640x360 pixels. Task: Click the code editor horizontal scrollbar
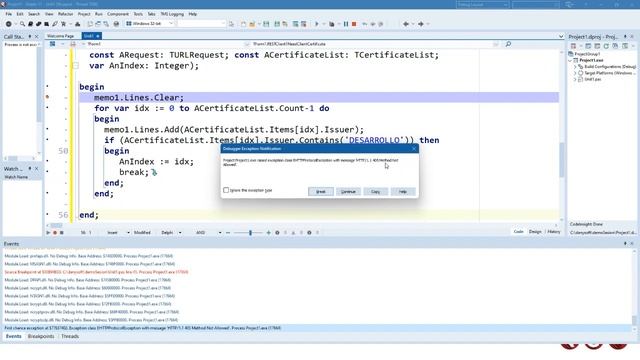tap(302, 225)
